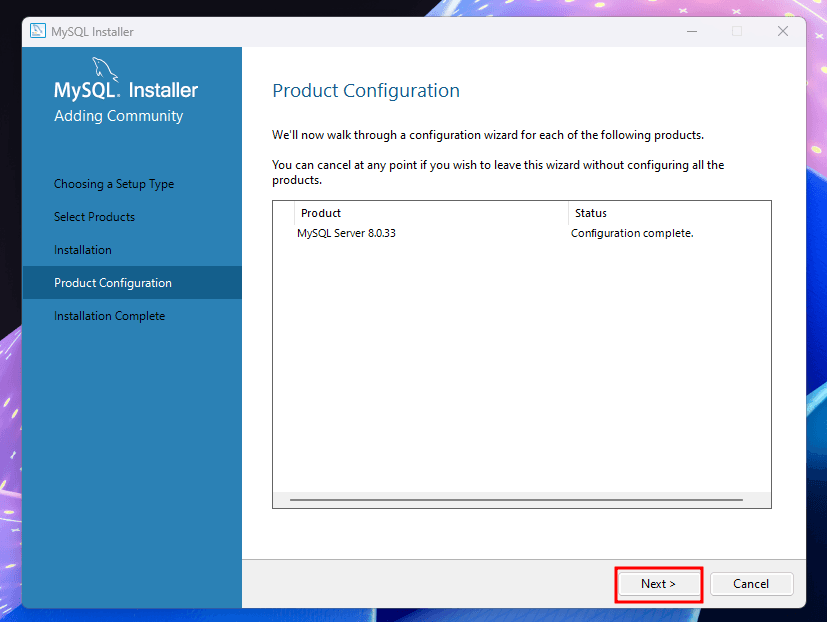Select the Select Products step
Viewport: 827px width, 622px height.
point(94,217)
